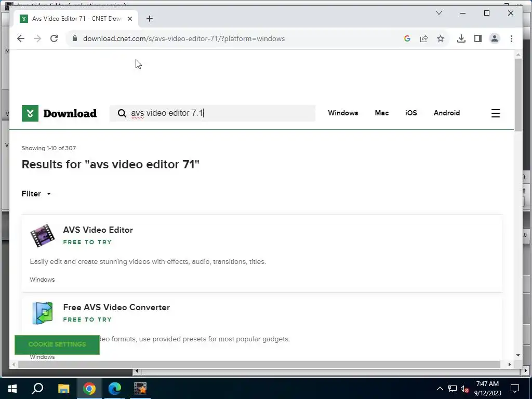
Task: Click the AVS Video Editor description text
Action: coord(148,262)
